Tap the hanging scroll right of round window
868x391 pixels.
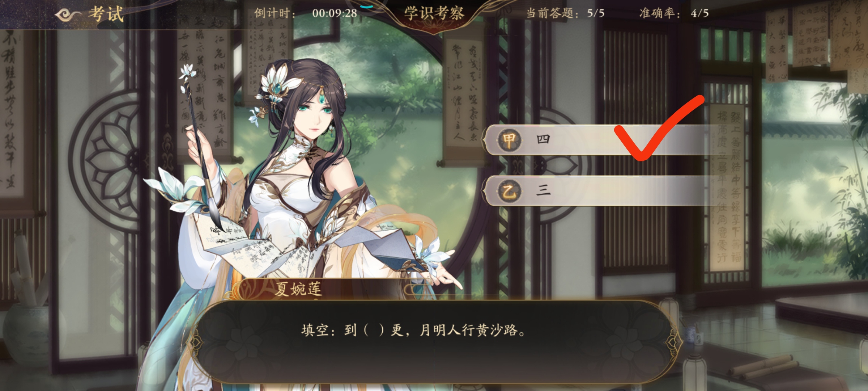pos(464,96)
